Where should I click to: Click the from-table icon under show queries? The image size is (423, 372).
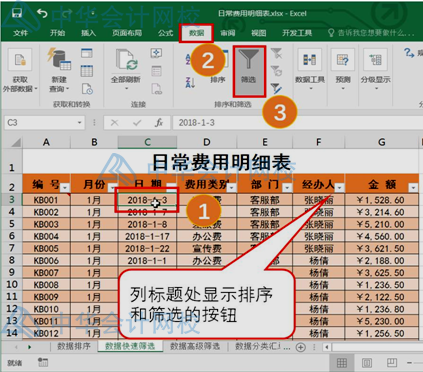[x=87, y=71]
